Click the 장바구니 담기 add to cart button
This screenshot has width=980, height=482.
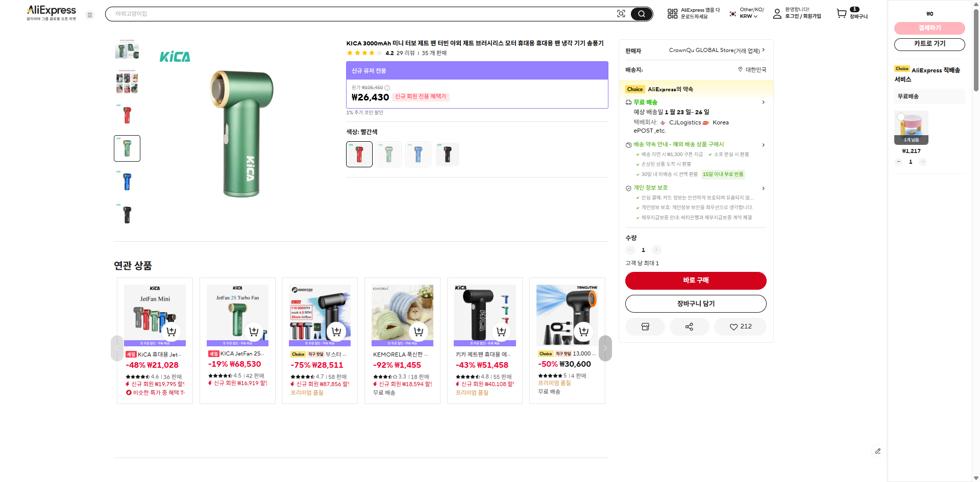coord(696,303)
